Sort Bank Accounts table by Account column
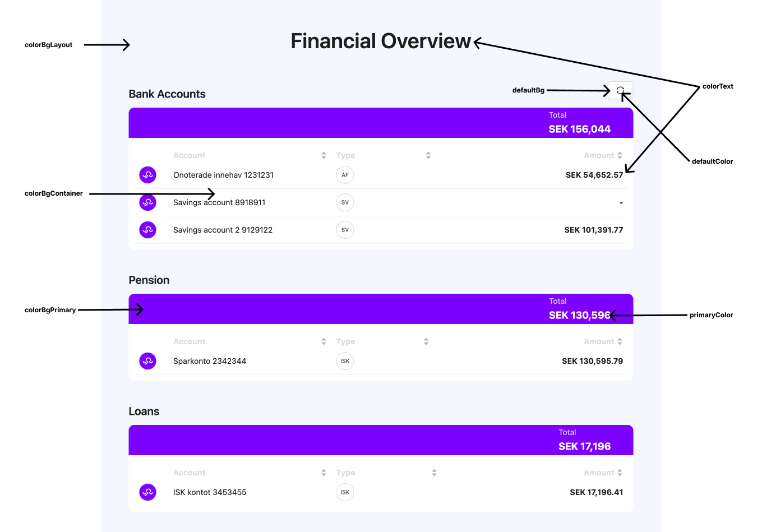Viewport: 762px width, 532px height. point(324,155)
